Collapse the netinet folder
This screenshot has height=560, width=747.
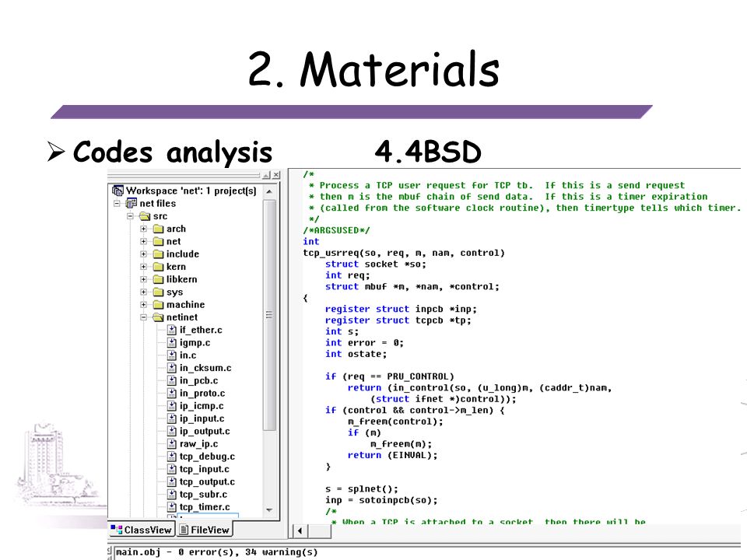click(x=144, y=317)
